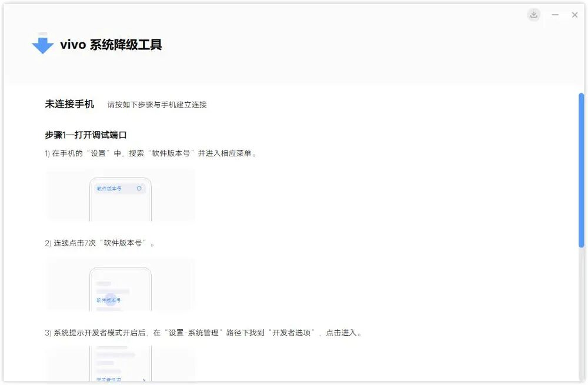This screenshot has height=385, width=588.
Task: Minimize the vivo downgrade tool window
Action: (x=555, y=15)
